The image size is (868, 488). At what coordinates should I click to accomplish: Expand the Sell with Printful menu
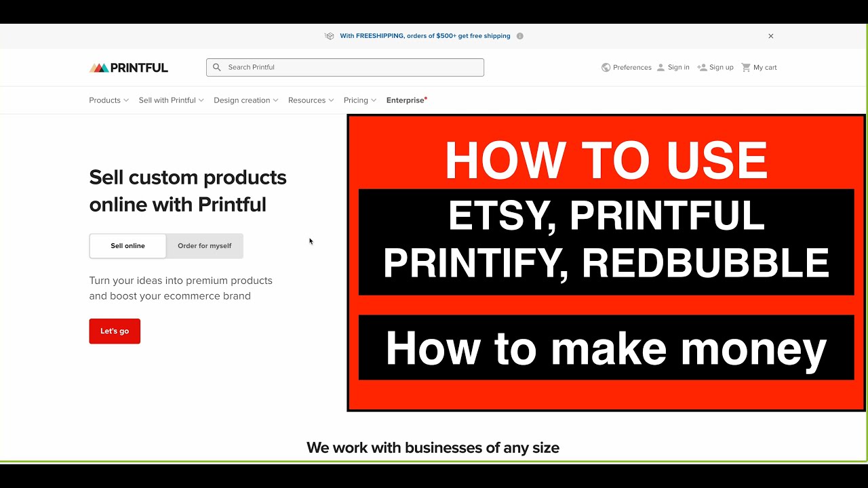[x=172, y=100]
